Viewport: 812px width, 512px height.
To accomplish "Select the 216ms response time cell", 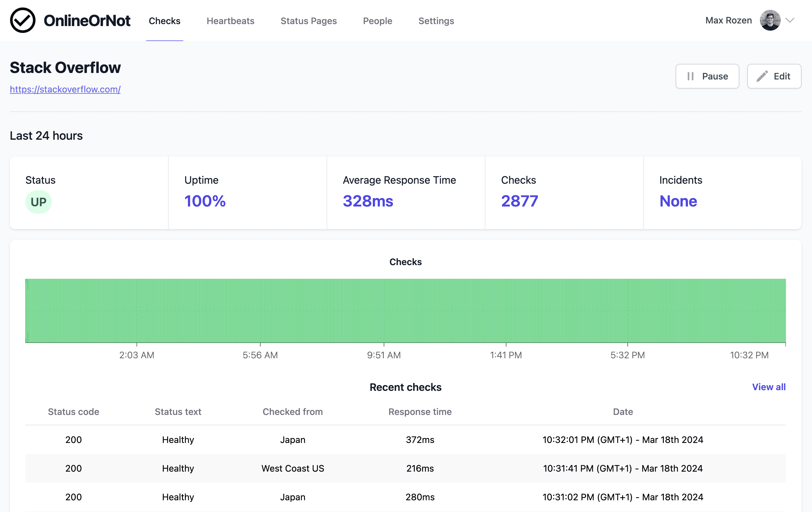I will tap(420, 468).
